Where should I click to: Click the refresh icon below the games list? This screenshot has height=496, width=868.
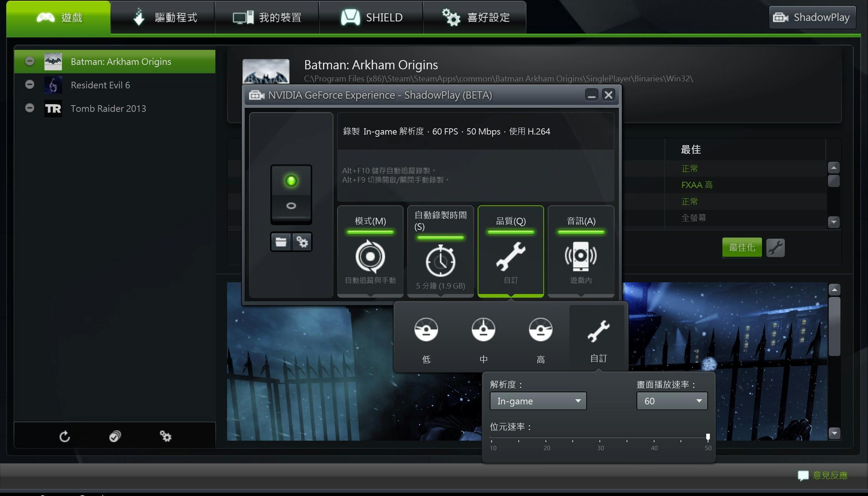pos(65,436)
